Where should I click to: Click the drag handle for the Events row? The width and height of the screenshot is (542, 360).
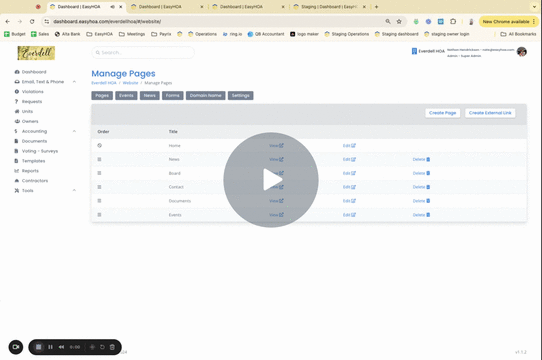pos(100,215)
